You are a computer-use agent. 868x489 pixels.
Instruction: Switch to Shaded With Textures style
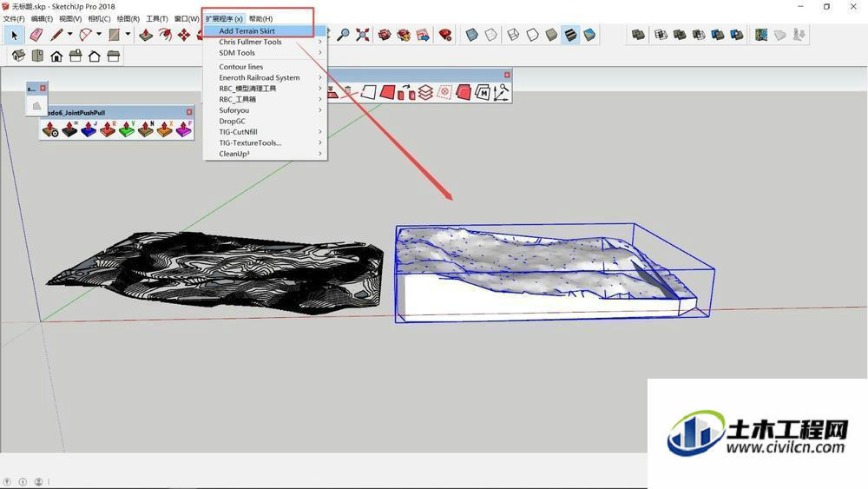click(570, 35)
